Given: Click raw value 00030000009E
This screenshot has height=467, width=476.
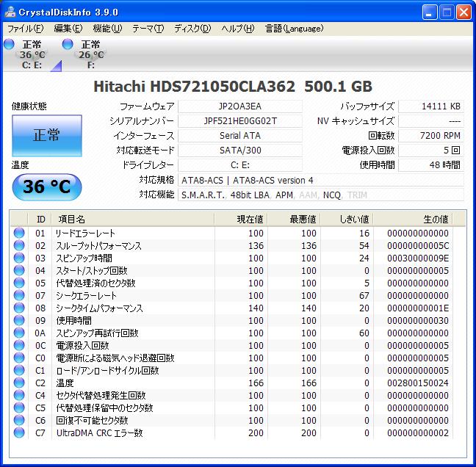Looking at the screenshot, I should tap(418, 258).
